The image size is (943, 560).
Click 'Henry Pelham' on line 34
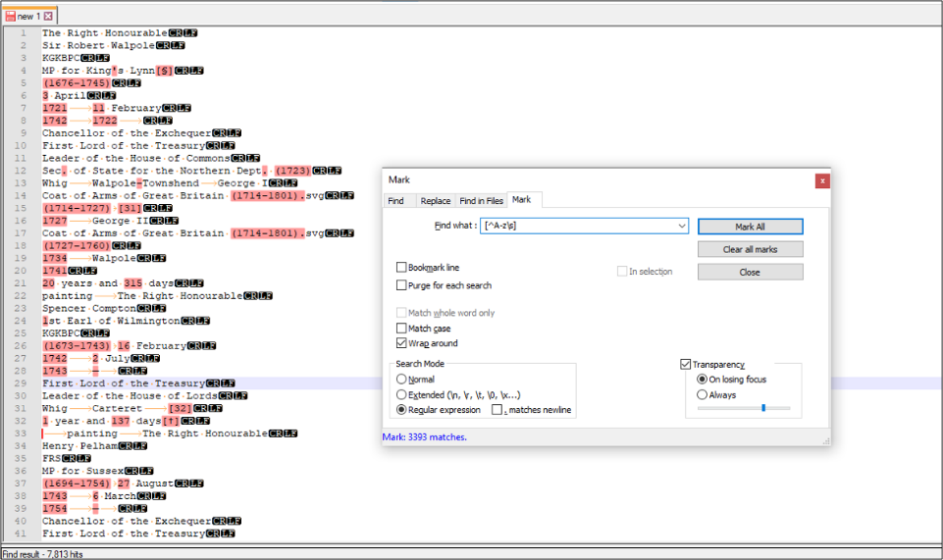79,446
